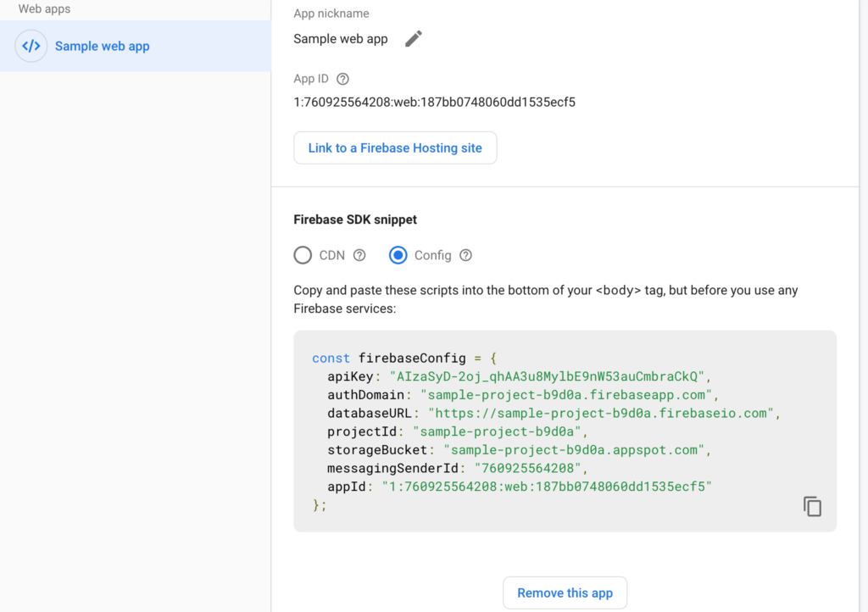
Task: Click the messagingSenderId value in snippet
Action: (x=527, y=469)
